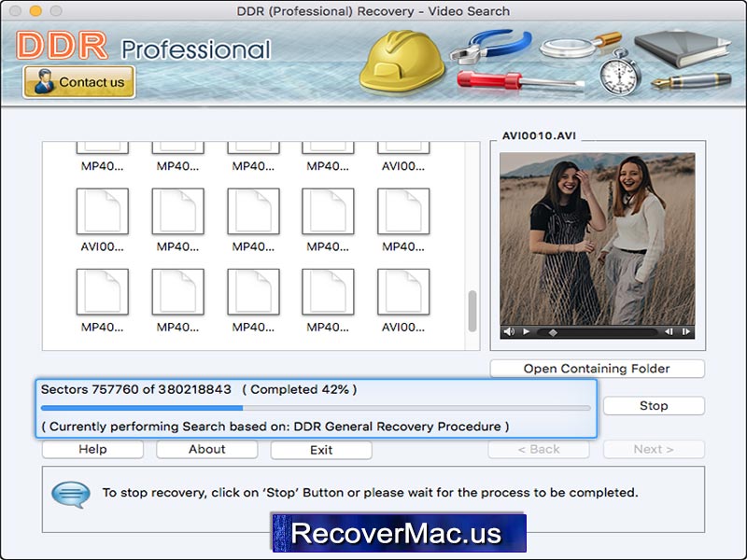Click the Contact us button
The height and width of the screenshot is (560, 747).
[x=79, y=82]
